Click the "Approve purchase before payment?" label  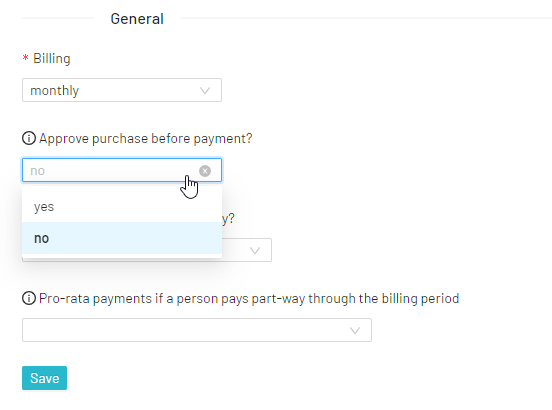pyautogui.click(x=146, y=138)
